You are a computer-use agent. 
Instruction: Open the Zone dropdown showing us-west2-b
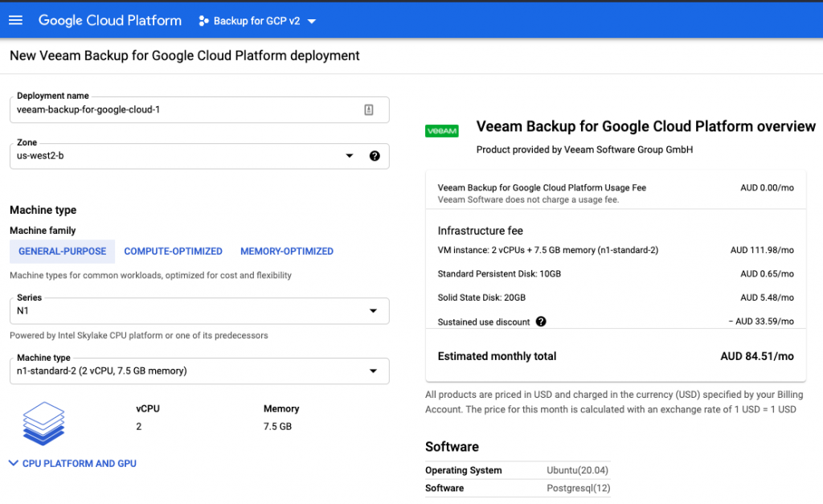(x=199, y=156)
